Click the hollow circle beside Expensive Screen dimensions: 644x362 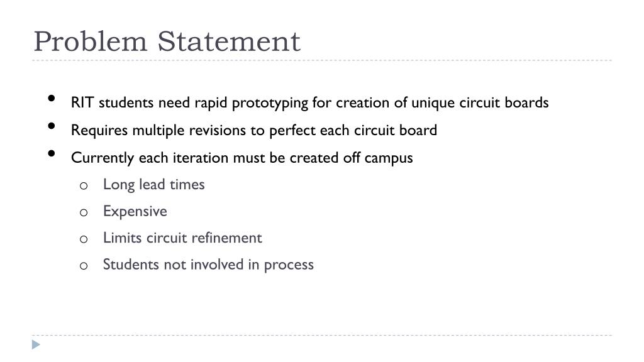pyautogui.click(x=84, y=212)
